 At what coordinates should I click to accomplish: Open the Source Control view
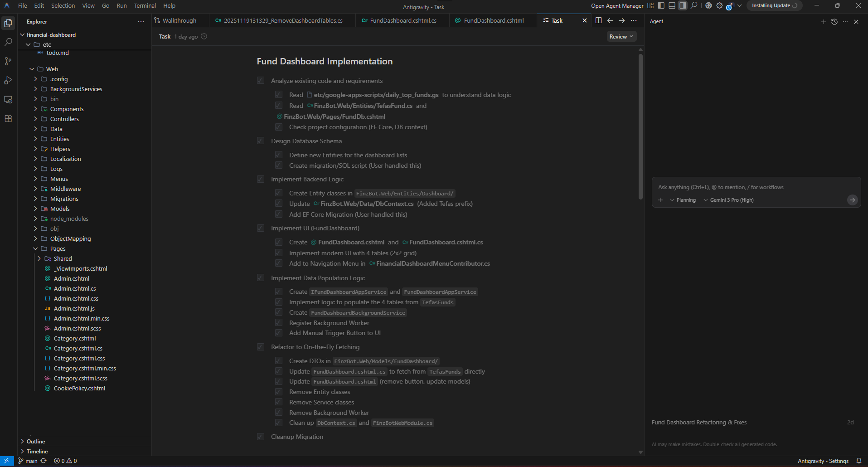click(x=8, y=61)
